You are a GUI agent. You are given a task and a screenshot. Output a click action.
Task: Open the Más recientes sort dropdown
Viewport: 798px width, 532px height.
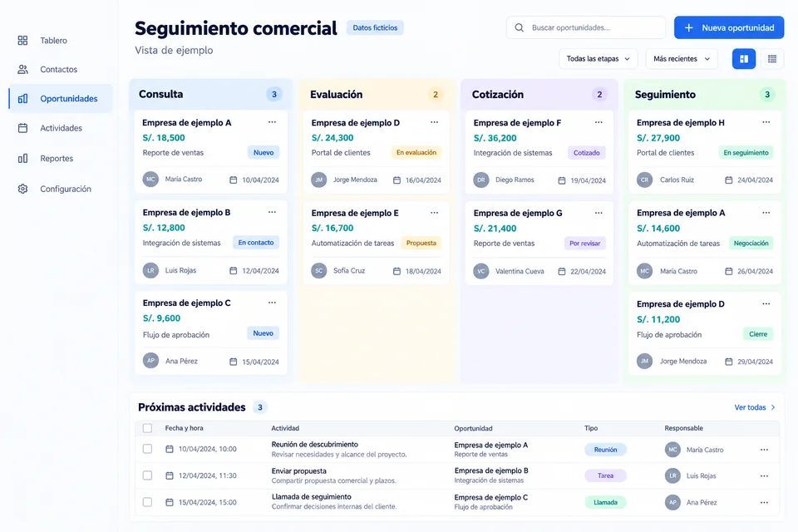(682, 59)
